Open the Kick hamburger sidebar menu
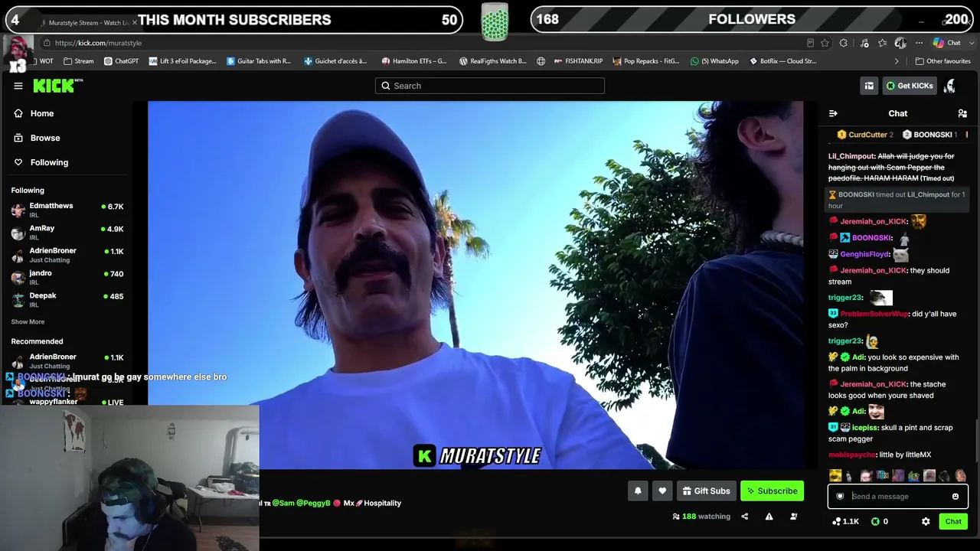Viewport: 980px width, 551px height. click(18, 86)
